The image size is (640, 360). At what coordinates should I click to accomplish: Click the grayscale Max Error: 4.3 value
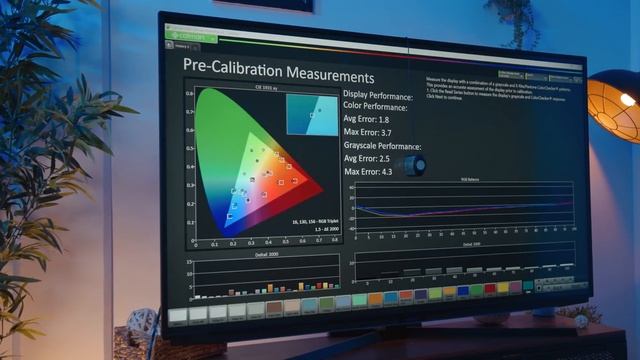(x=368, y=172)
